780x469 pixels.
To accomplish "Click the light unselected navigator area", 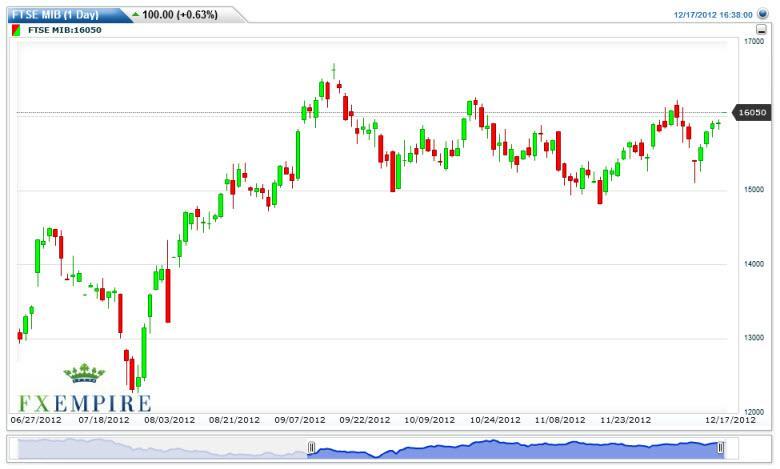I will coord(160,448).
